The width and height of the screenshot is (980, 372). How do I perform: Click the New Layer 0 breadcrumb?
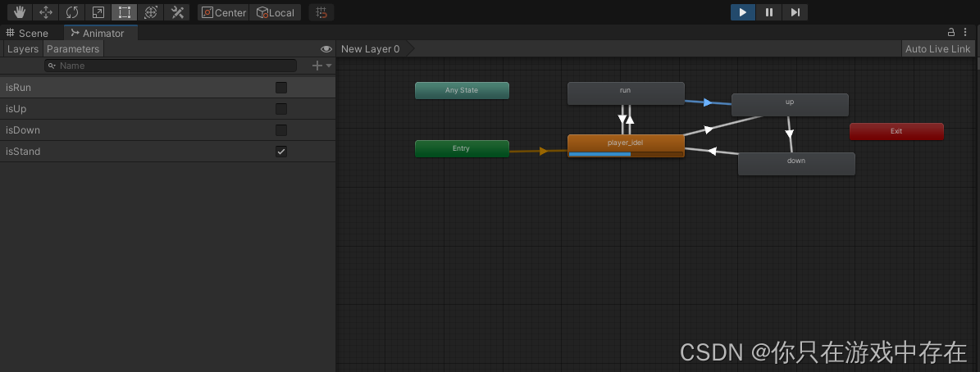coord(371,48)
